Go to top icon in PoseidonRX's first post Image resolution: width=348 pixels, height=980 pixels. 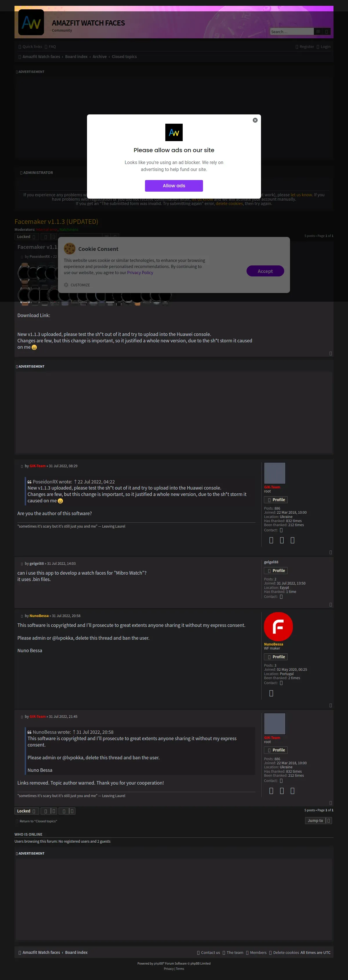tap(331, 353)
